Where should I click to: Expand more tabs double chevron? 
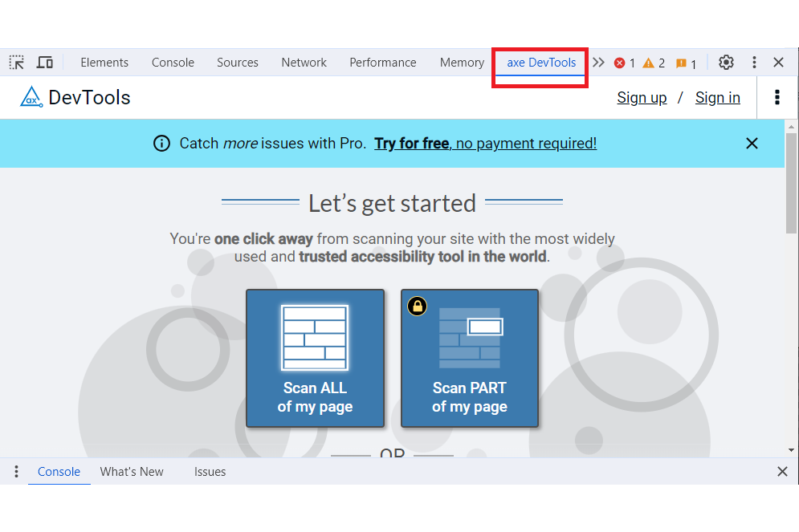point(598,63)
